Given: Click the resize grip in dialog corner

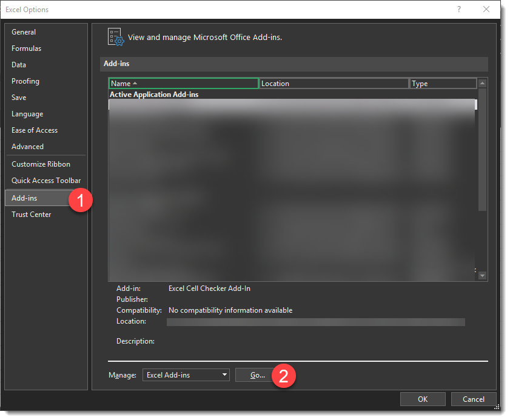Looking at the screenshot, I should click(x=497, y=407).
